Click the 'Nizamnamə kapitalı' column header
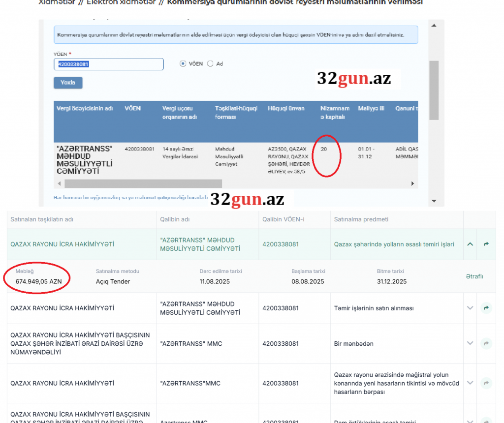 335,113
